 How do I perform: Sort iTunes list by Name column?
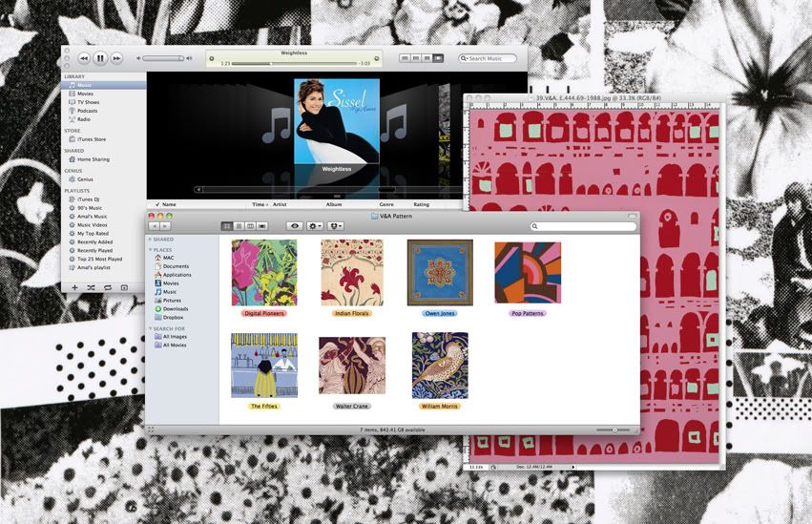[169, 204]
